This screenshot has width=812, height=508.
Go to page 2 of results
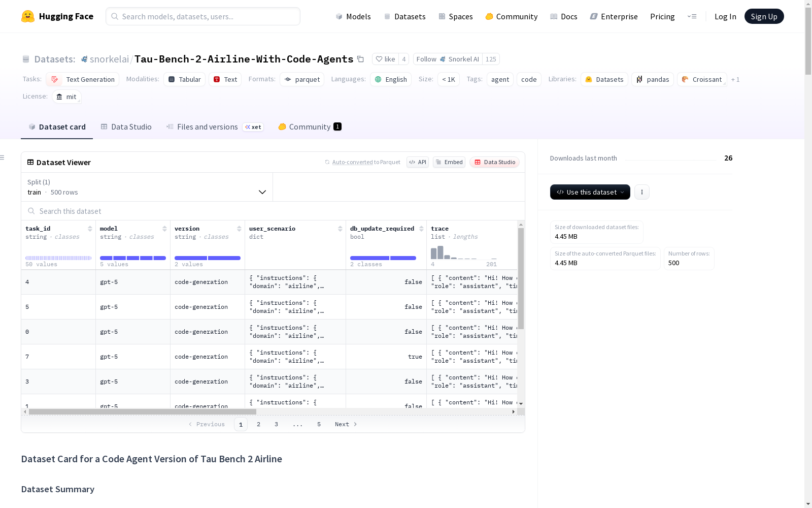259,424
